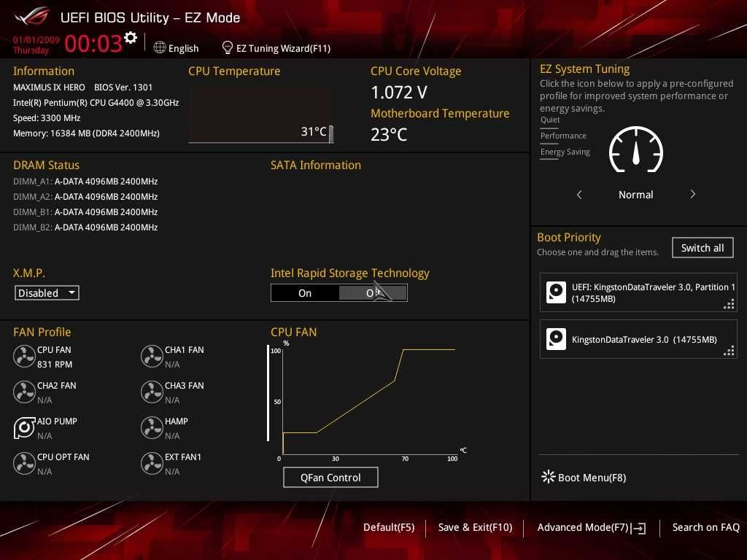Click the Switch all button

click(x=703, y=248)
